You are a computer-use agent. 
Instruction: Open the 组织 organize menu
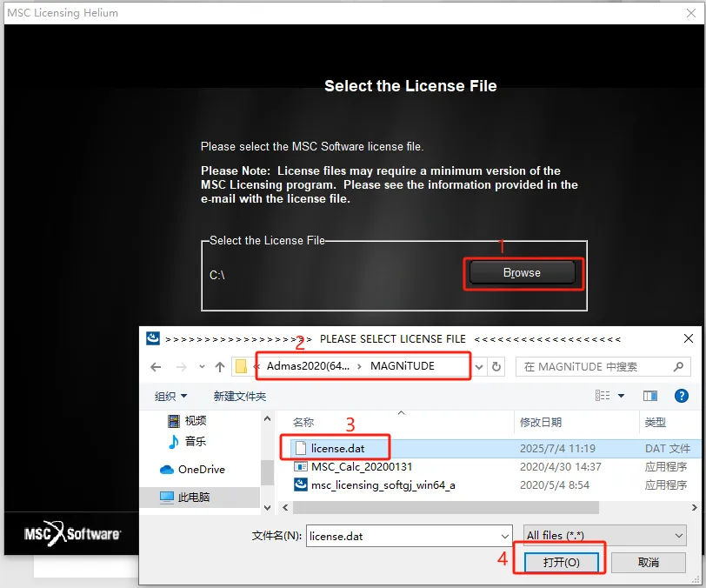170,396
